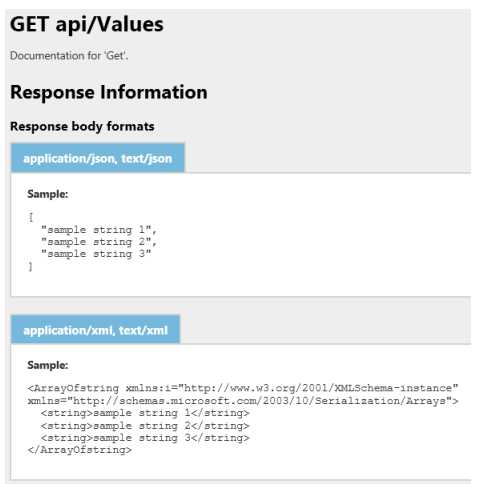Click the closing bracket of JSON array

tap(31, 267)
